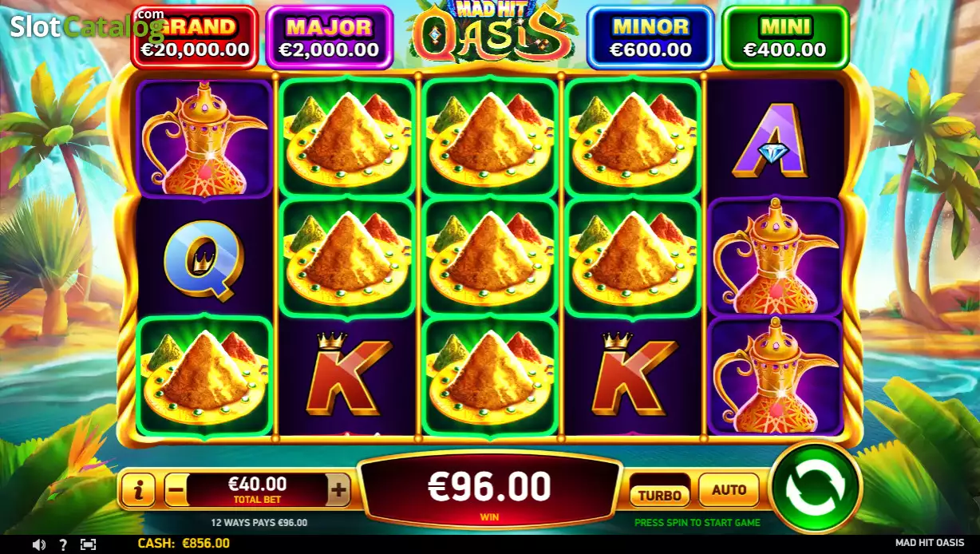Mute sound with speaker icon
This screenshot has height=554, width=980.
[x=38, y=544]
